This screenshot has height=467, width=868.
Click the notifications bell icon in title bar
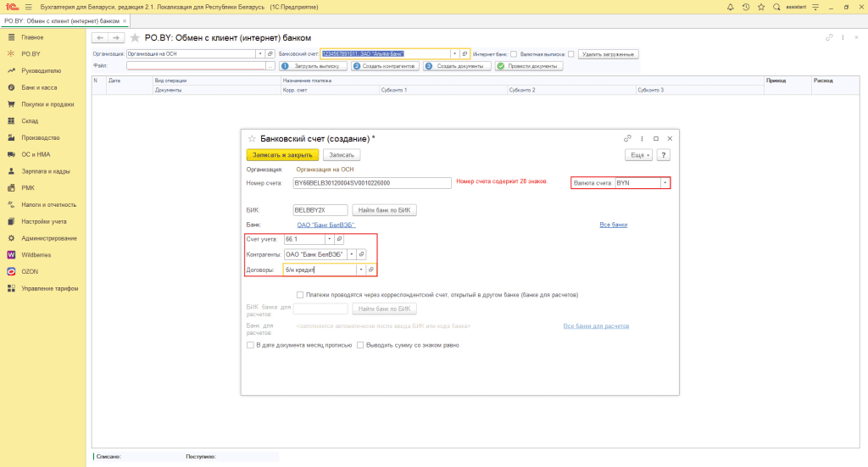731,7
